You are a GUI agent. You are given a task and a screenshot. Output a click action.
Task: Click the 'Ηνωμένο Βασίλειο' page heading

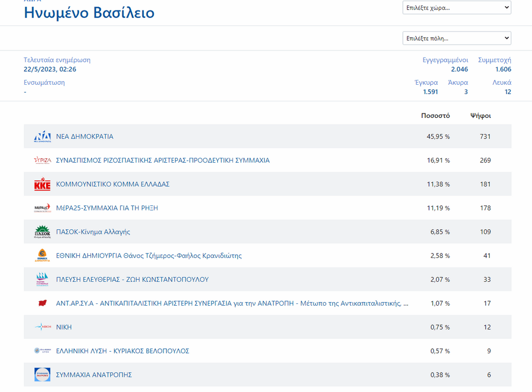click(89, 13)
